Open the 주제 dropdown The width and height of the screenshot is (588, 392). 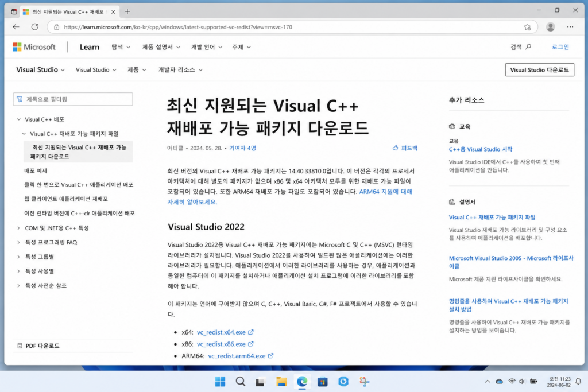[241, 47]
